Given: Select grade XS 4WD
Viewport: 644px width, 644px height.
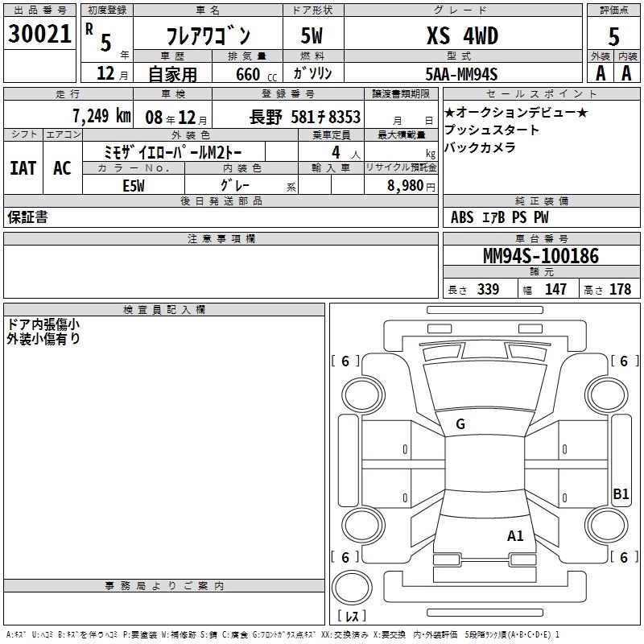Looking at the screenshot, I should 462,35.
